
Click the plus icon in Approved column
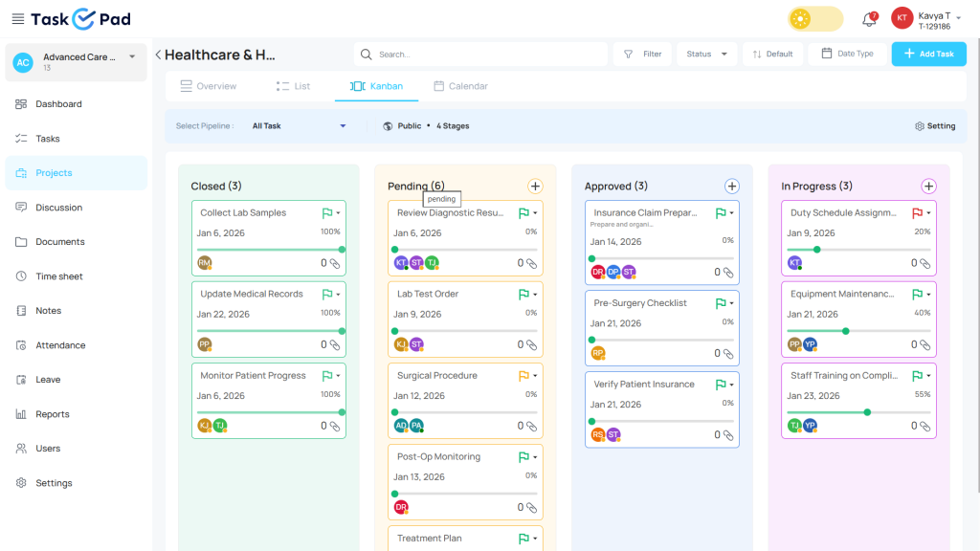[x=732, y=187]
